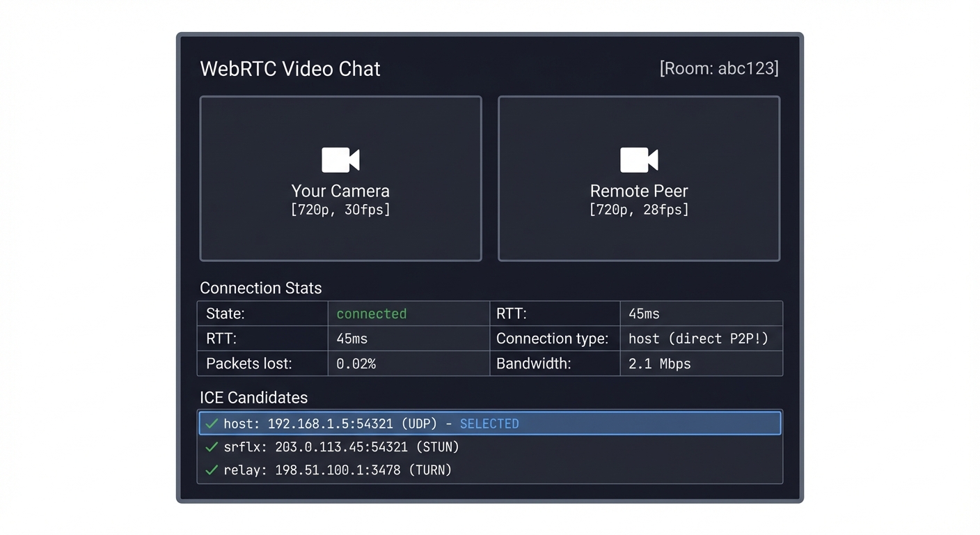Click the Room abc123 label
Viewport: 980px width, 535px height.
tap(720, 68)
